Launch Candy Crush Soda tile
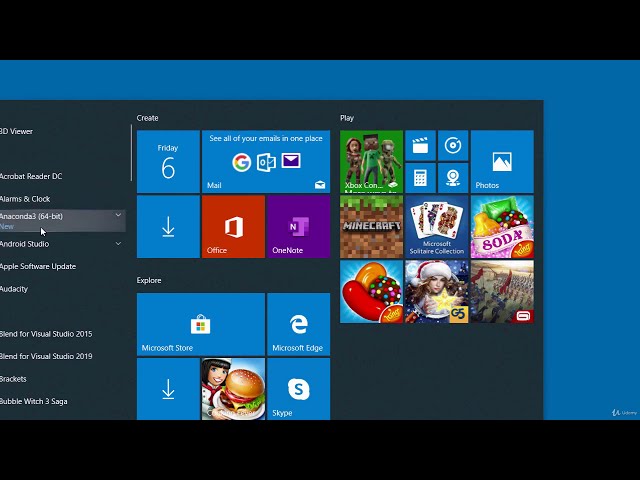 (x=502, y=227)
